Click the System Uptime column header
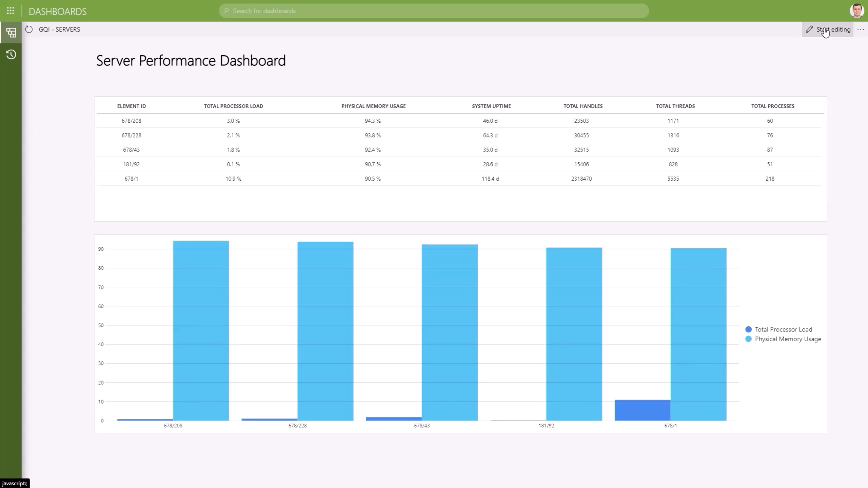Viewport: 868px width, 488px height. click(491, 106)
